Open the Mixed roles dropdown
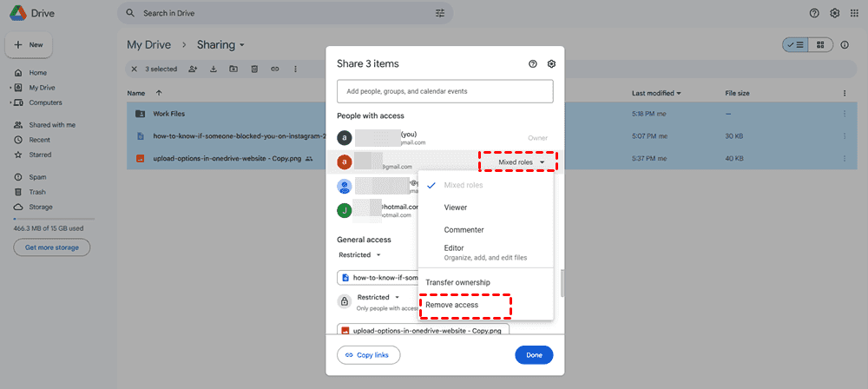 click(x=521, y=162)
